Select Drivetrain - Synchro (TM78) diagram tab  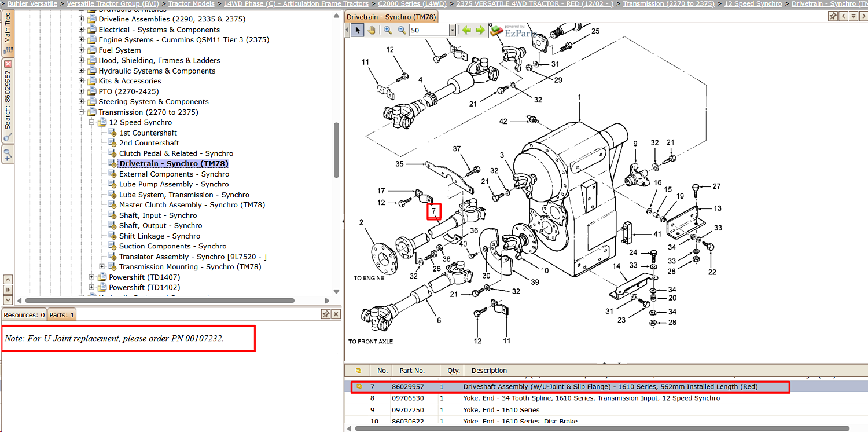(x=391, y=17)
